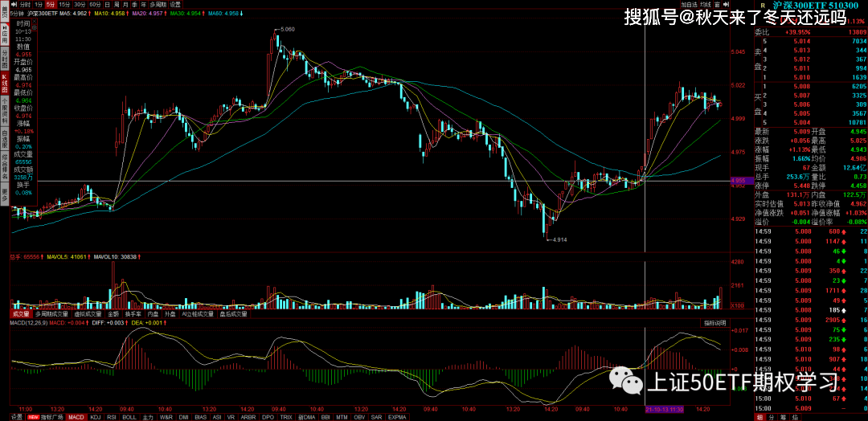Open 应用 tab in left sidebar
The width and height of the screenshot is (868, 421).
[x=5, y=35]
